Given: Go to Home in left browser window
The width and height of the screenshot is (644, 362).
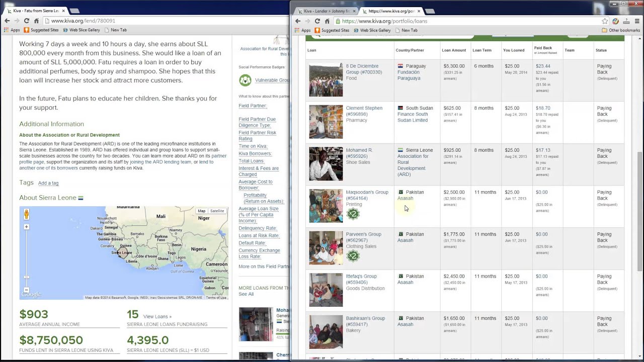Looking at the screenshot, I should pos(36,21).
